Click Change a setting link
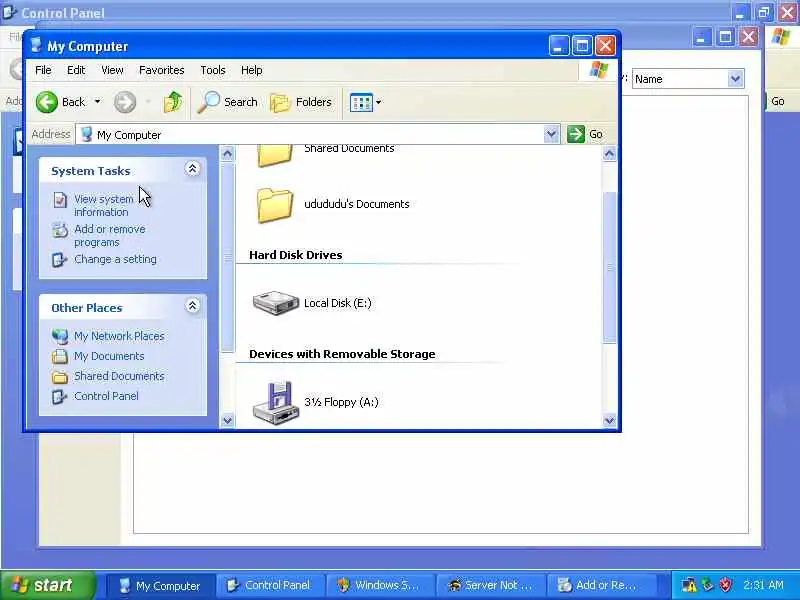This screenshot has width=800, height=600. 115,259
